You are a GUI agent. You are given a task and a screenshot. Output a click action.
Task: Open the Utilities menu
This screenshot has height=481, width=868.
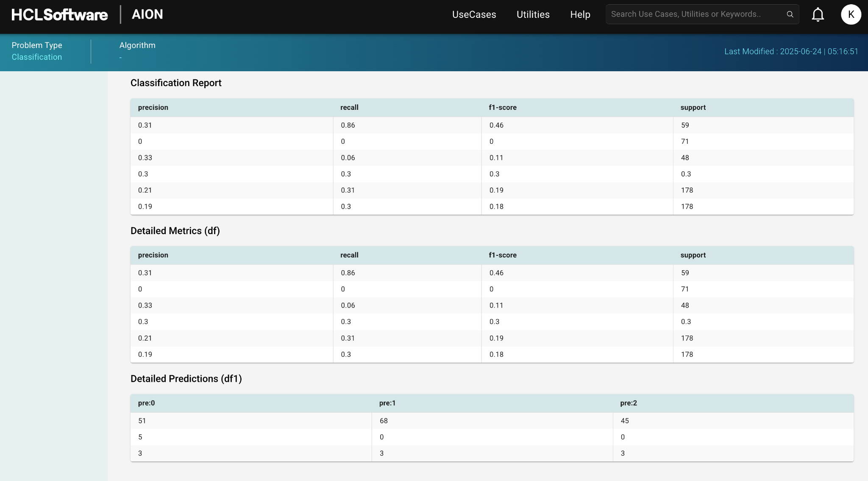pyautogui.click(x=533, y=14)
